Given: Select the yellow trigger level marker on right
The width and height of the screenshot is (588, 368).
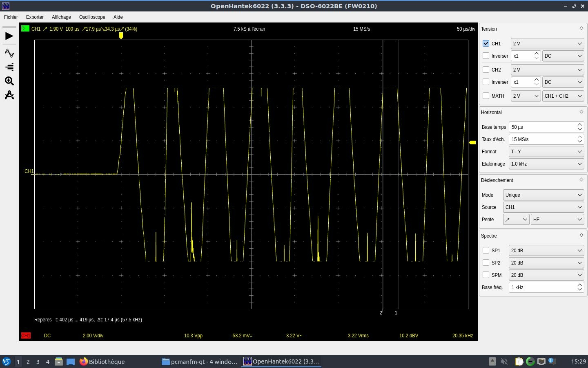Looking at the screenshot, I should (472, 142).
